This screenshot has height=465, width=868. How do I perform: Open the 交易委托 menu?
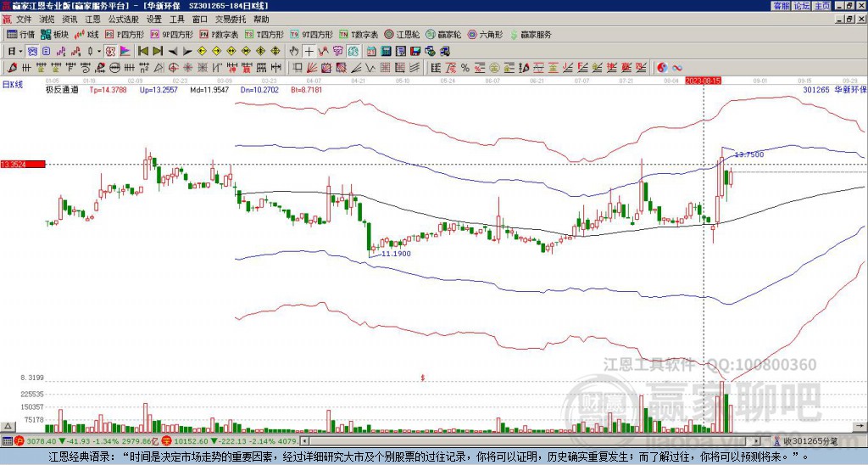[x=231, y=20]
